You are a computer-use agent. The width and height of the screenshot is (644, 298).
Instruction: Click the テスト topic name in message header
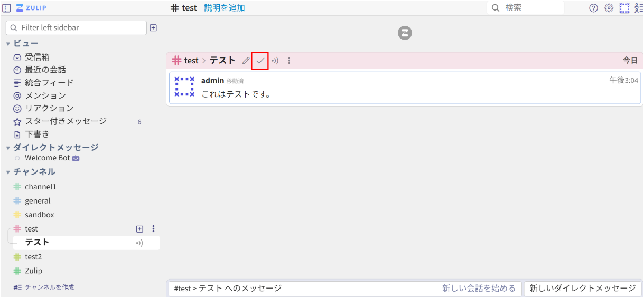tap(222, 61)
